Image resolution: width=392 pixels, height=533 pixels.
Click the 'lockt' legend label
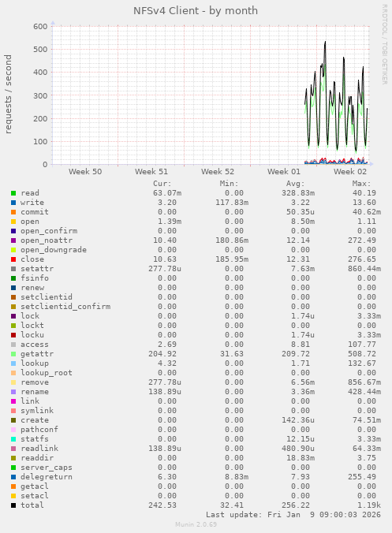pyautogui.click(x=32, y=326)
